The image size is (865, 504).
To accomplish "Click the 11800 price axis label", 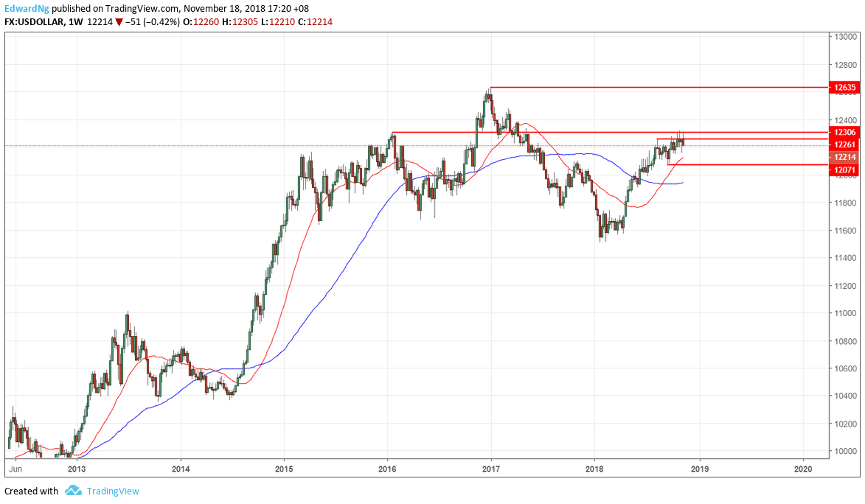I will (846, 203).
